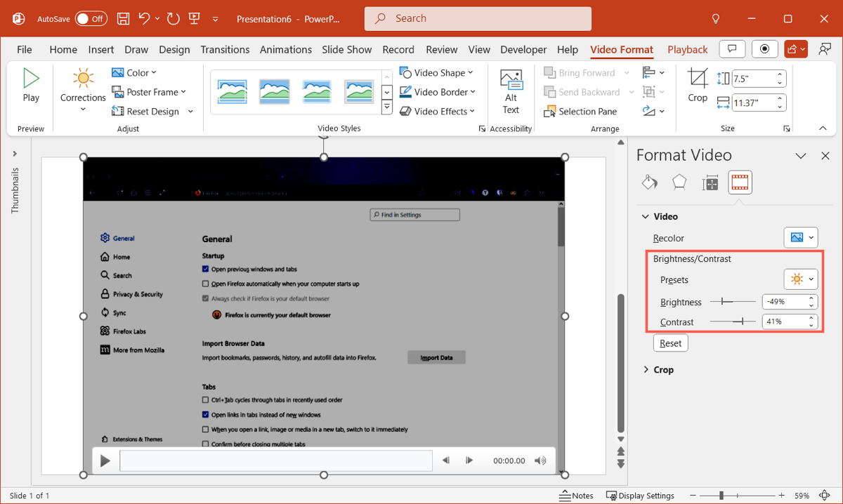Step the video backward
Viewport: 843px width, 504px height.
pos(446,461)
